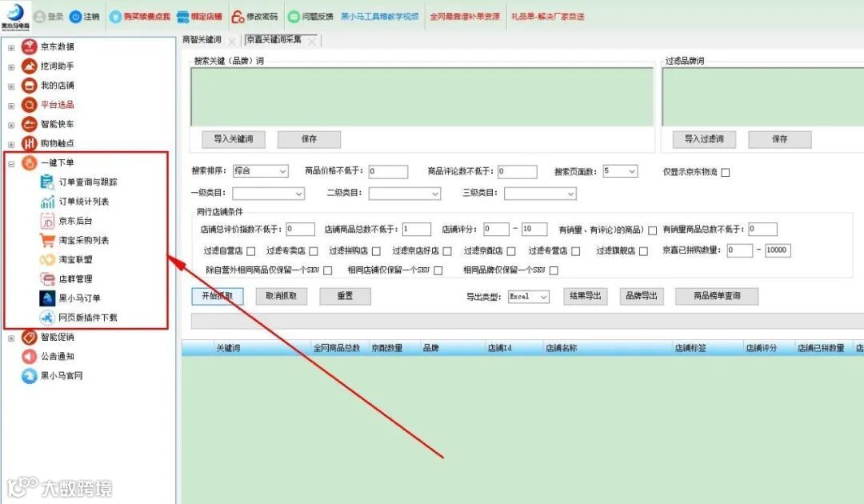
Task: Open the 京东后台 JD icon
Action: (x=47, y=221)
